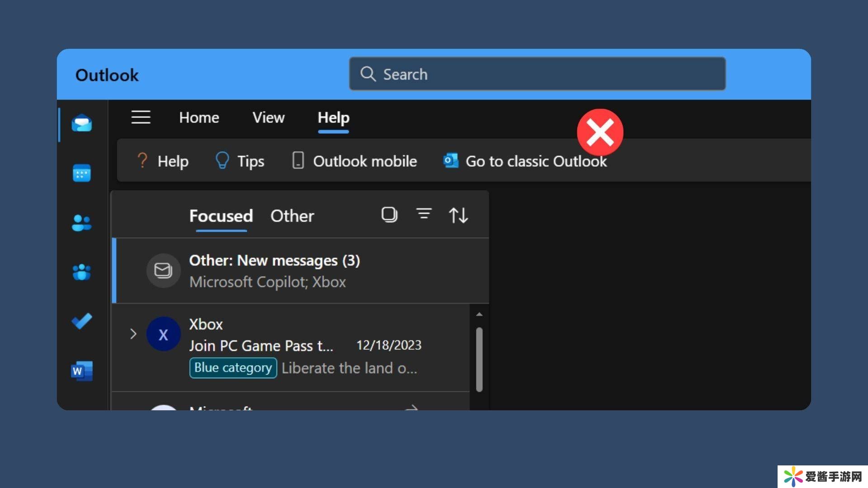Select the Focused inbox tab
868x488 pixels.
coord(221,216)
